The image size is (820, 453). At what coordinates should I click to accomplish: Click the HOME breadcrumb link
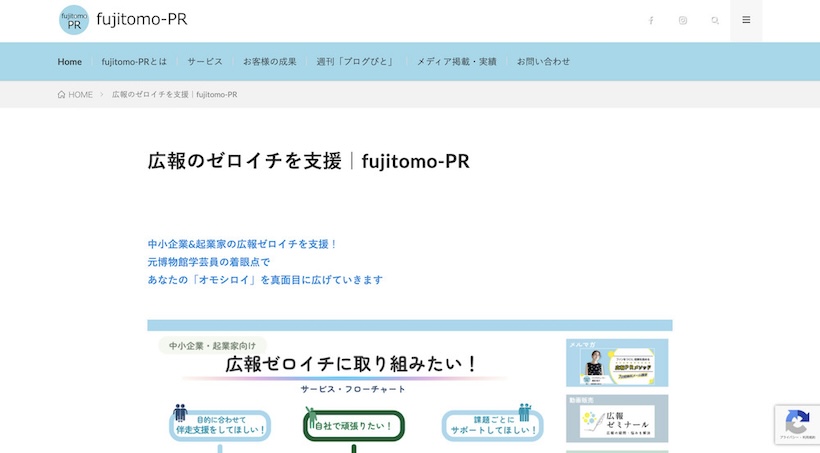(x=81, y=95)
